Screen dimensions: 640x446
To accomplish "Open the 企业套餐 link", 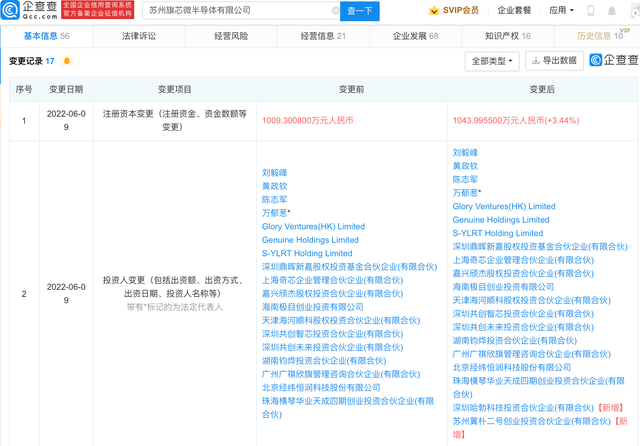I will [x=514, y=11].
